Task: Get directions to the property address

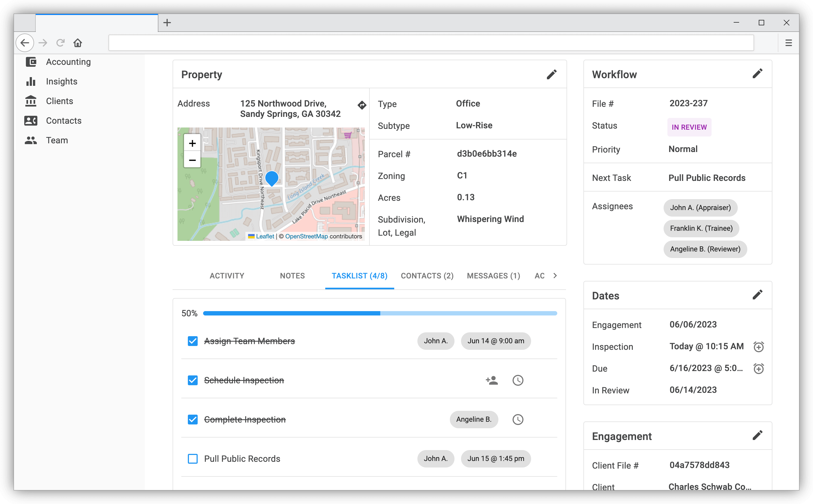Action: pos(362,105)
